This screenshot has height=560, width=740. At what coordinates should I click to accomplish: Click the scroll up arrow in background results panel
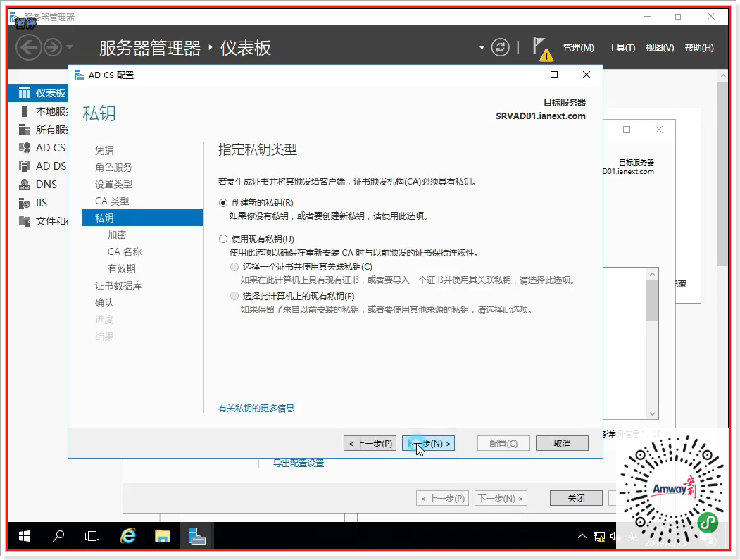pos(652,274)
